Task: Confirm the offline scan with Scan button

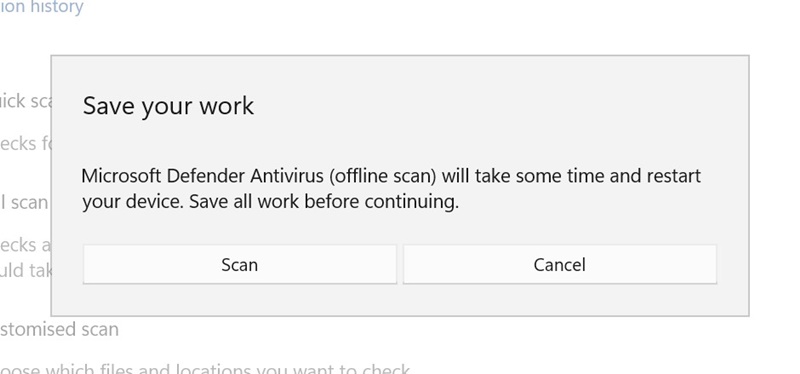Action: 240,264
